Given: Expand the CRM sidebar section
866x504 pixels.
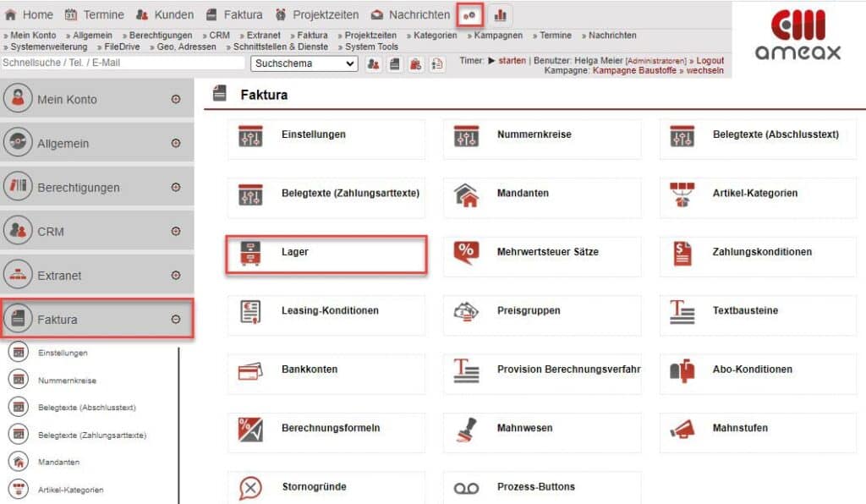Looking at the screenshot, I should (x=177, y=229).
